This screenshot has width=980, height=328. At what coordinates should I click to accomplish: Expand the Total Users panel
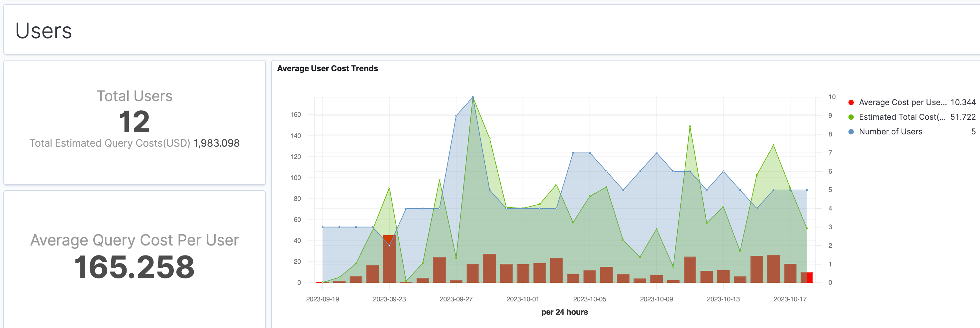[135, 96]
